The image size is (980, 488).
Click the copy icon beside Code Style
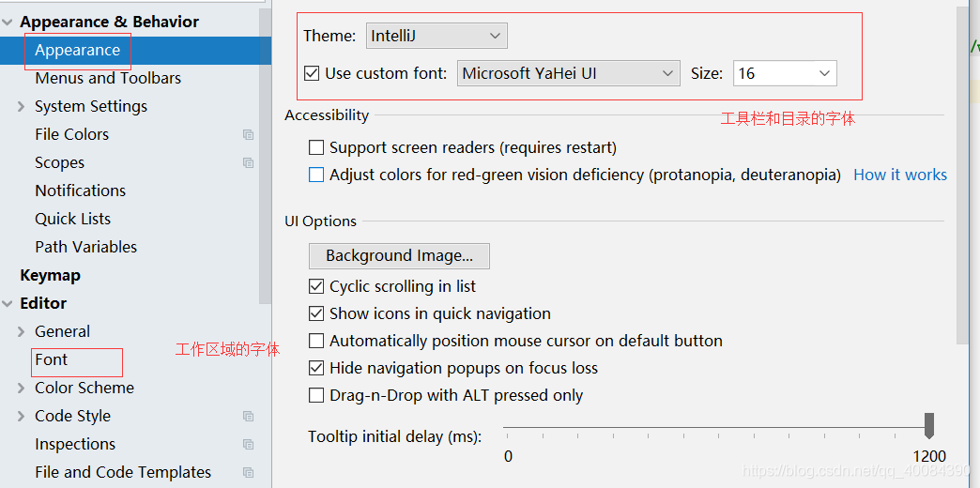[x=248, y=416]
